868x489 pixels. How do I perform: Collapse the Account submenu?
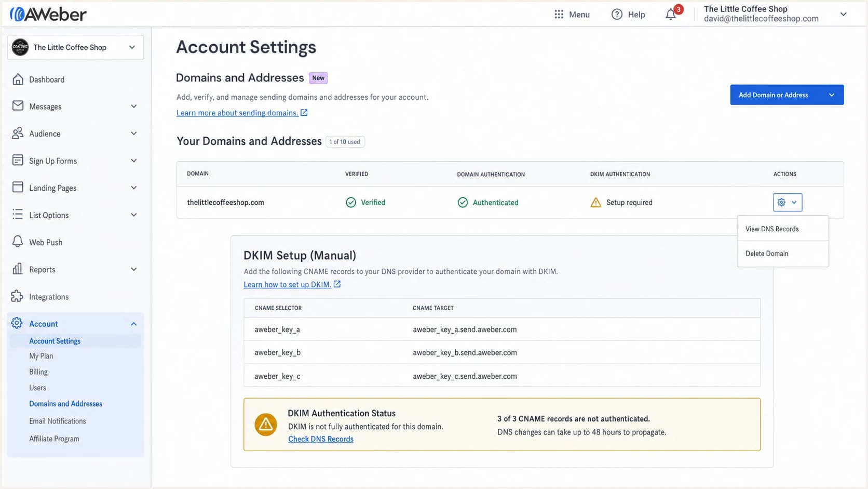(133, 324)
